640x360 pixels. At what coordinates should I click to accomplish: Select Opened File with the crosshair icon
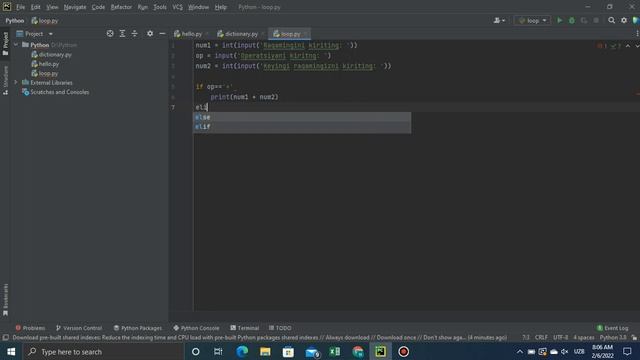110,34
